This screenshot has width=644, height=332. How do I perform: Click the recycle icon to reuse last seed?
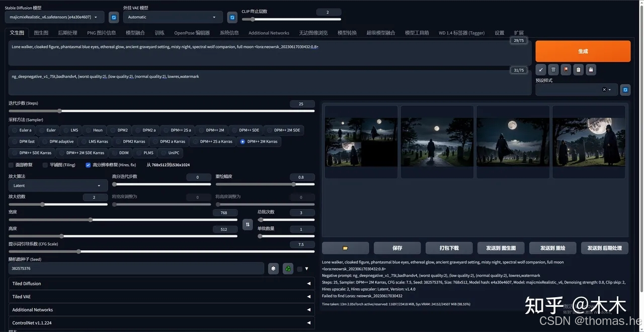tap(288, 269)
